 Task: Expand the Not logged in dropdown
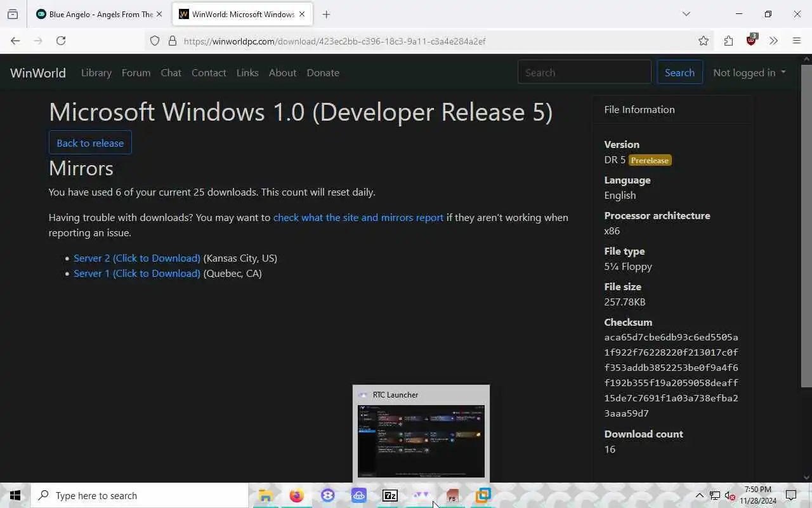click(749, 72)
